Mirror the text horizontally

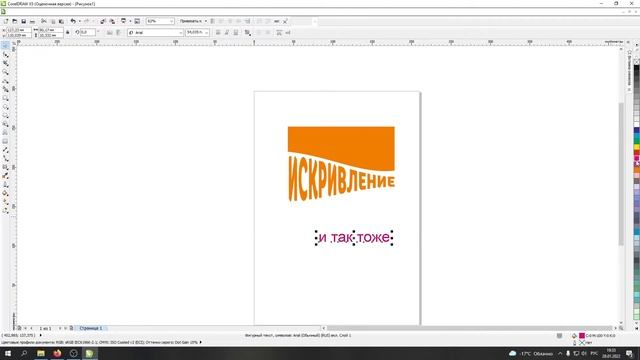coord(109,33)
